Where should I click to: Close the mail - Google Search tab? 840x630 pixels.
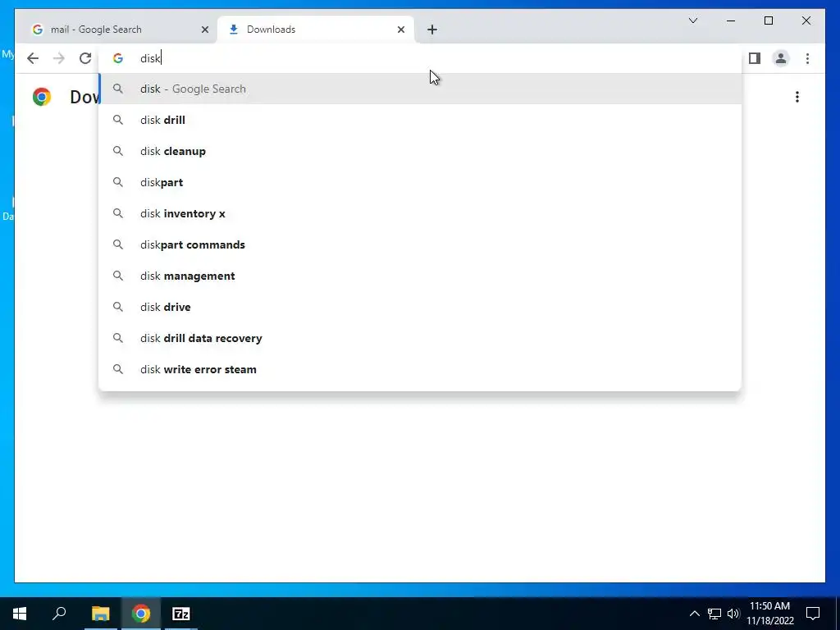204,30
